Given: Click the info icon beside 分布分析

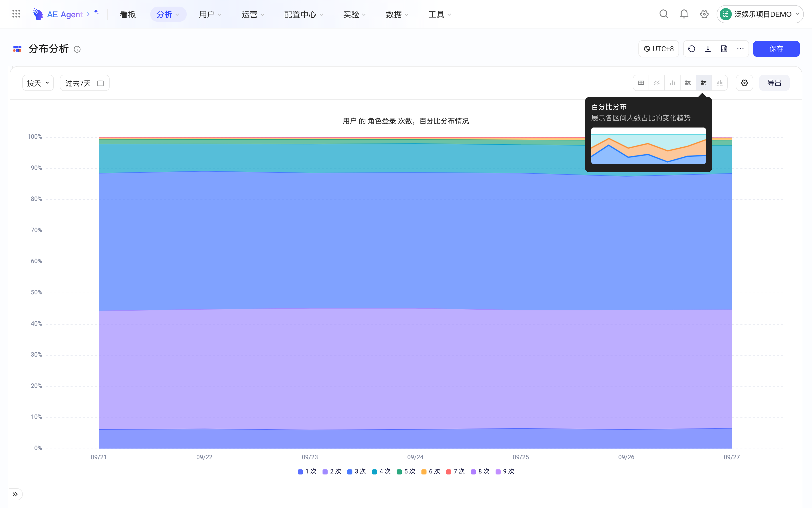Looking at the screenshot, I should click(77, 49).
